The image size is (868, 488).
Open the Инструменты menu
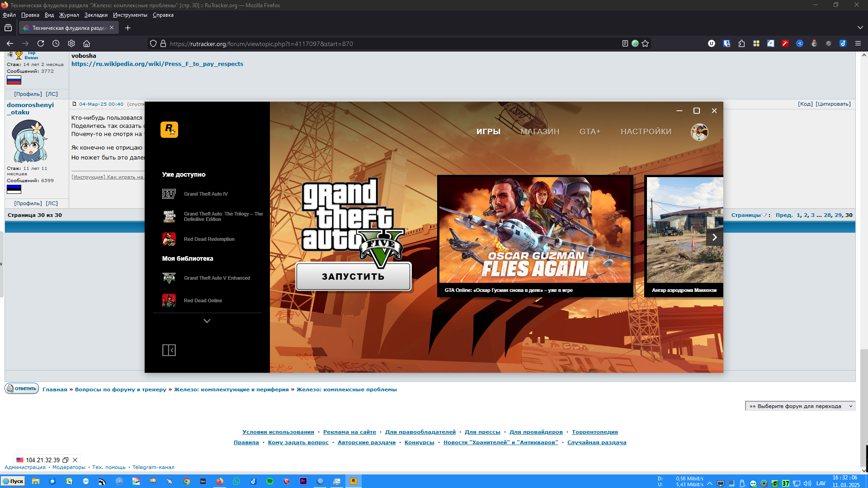point(130,15)
